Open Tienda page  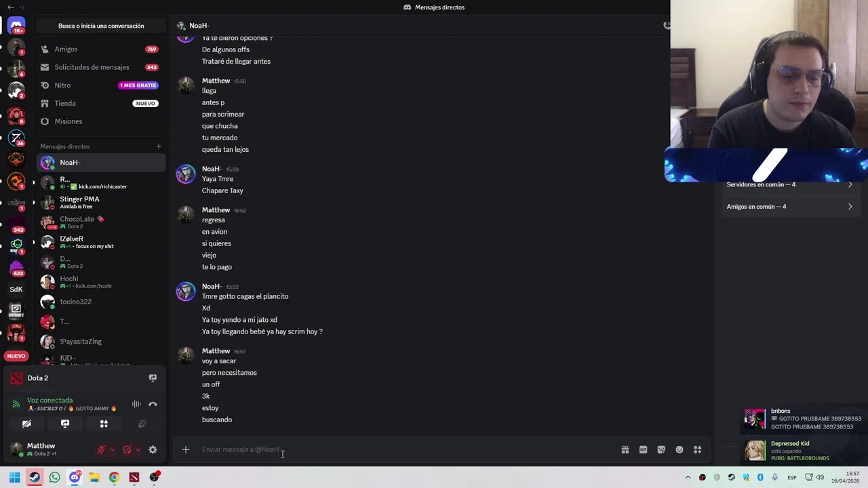click(x=101, y=103)
